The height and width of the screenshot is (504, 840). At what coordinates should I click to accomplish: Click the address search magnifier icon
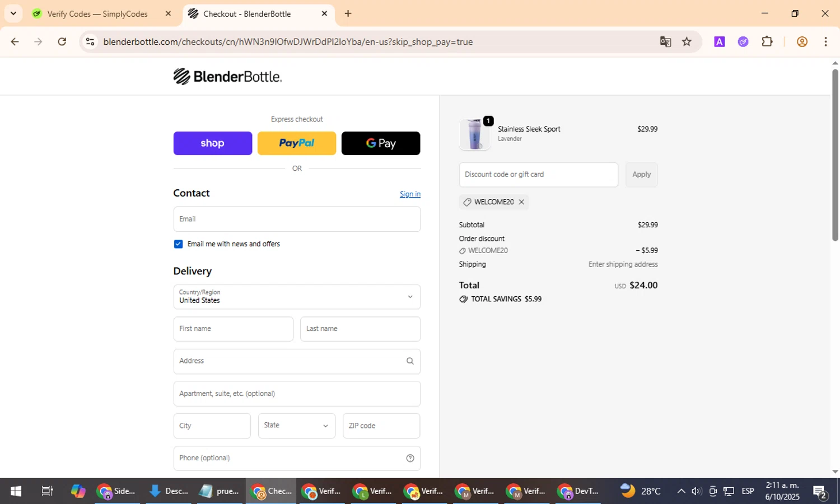click(x=410, y=361)
